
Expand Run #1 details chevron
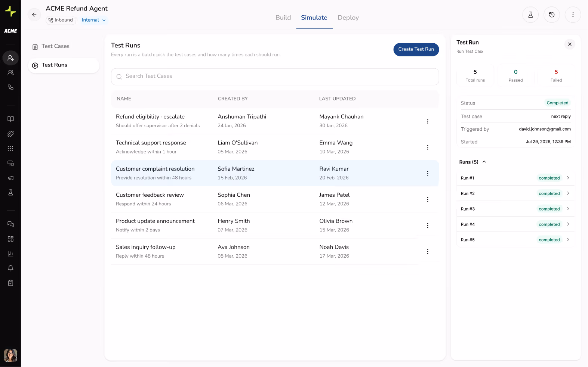pos(568,178)
